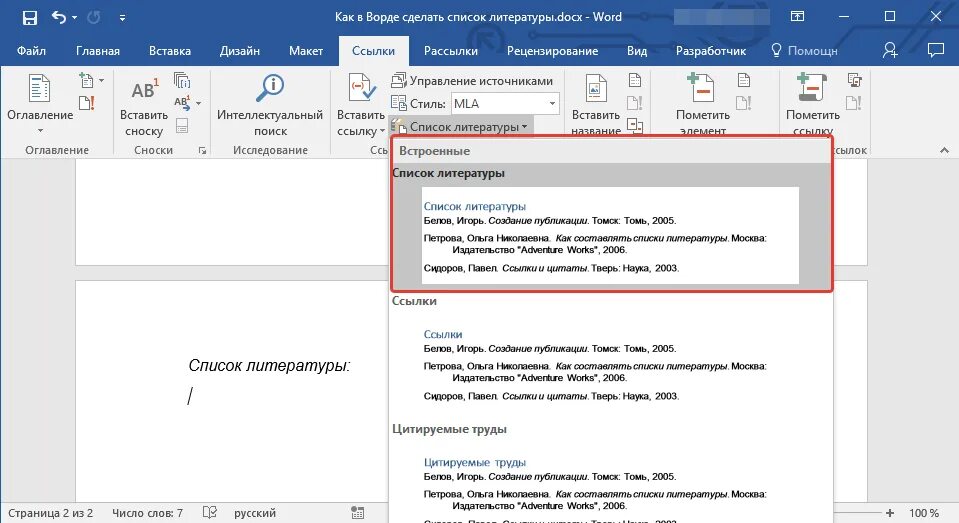Click the Пометить элемент button
The height and width of the screenshot is (523, 959).
[703, 104]
